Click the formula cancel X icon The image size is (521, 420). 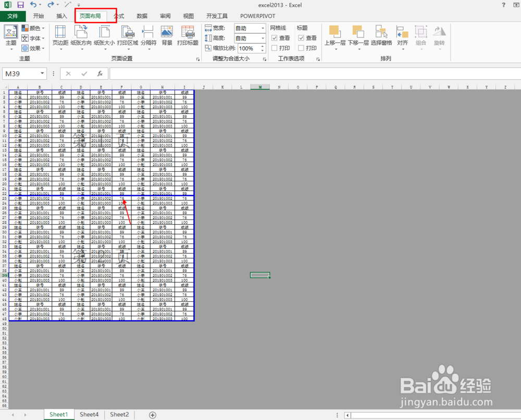[x=68, y=73]
